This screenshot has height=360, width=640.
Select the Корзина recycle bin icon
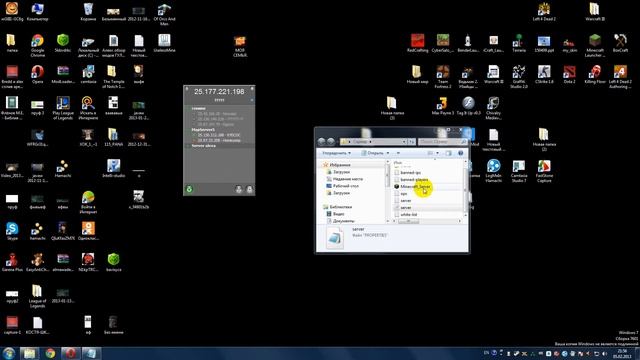point(88,12)
